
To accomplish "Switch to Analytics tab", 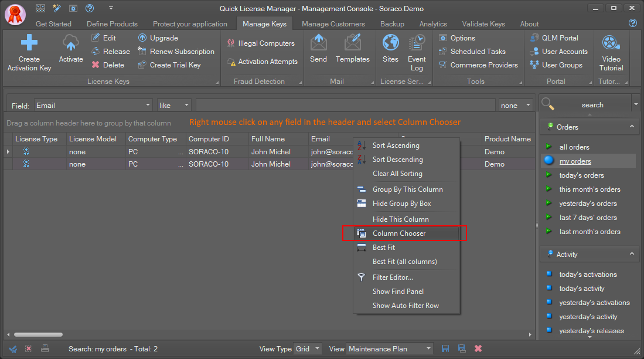I will pos(433,24).
